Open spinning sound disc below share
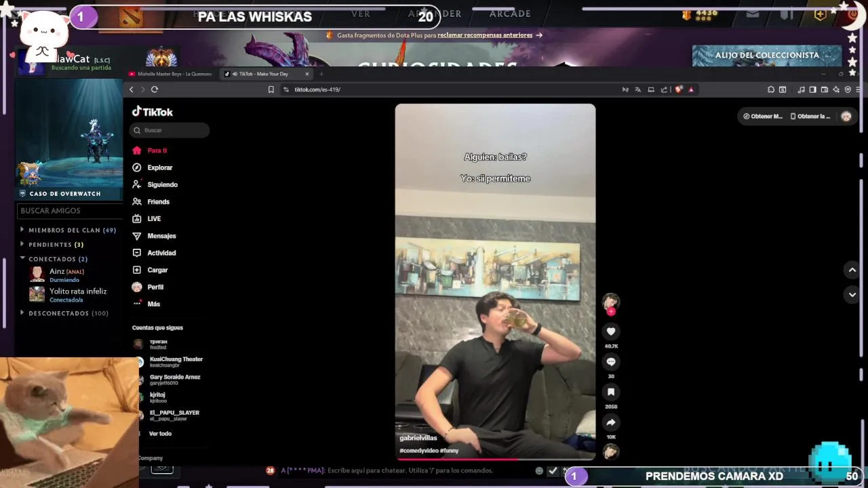 (611, 451)
